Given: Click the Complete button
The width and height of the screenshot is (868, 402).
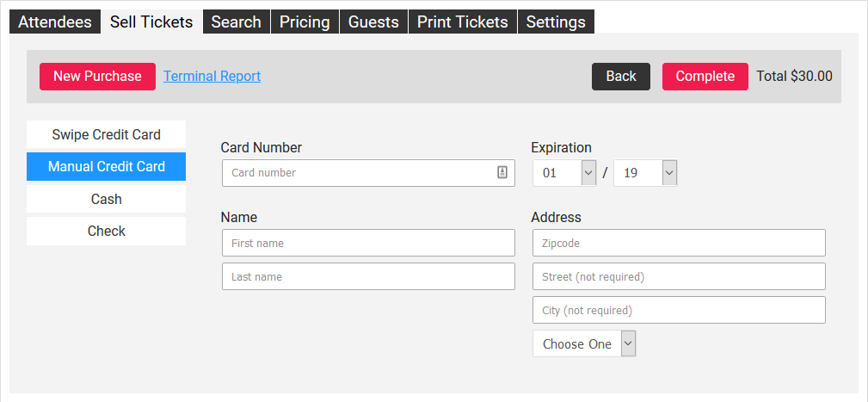Looking at the screenshot, I should tap(705, 77).
